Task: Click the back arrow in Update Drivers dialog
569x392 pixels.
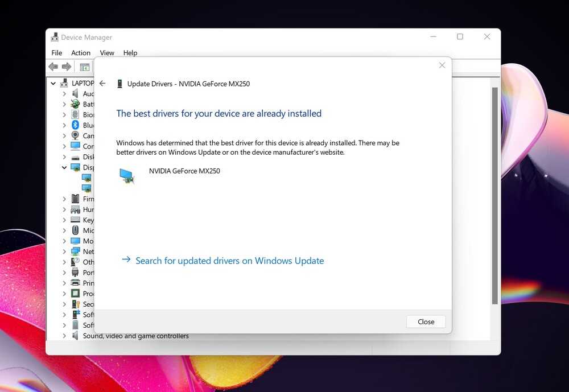Action: point(102,84)
